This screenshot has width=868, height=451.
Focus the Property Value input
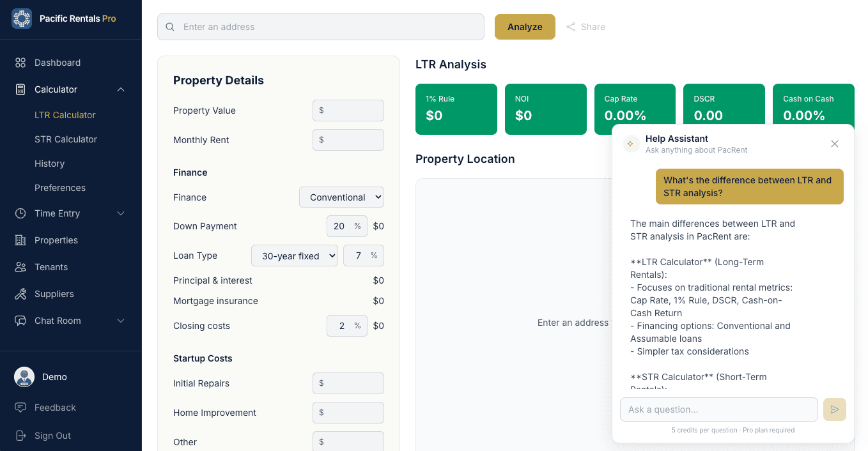point(348,111)
